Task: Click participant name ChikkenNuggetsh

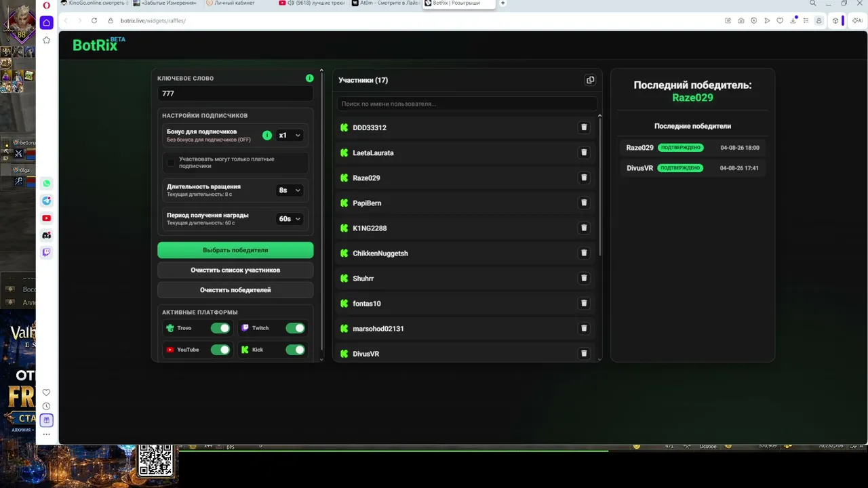Action: 380,253
